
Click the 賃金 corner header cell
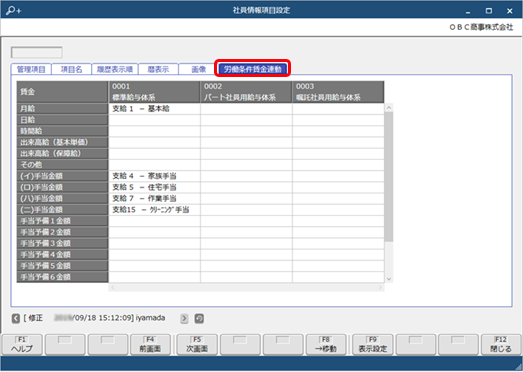pyautogui.click(x=62, y=92)
